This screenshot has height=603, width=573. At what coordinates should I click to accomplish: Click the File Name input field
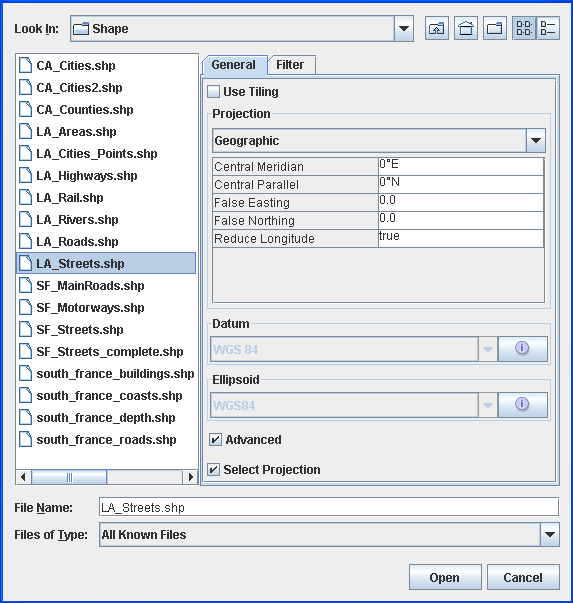point(329,507)
